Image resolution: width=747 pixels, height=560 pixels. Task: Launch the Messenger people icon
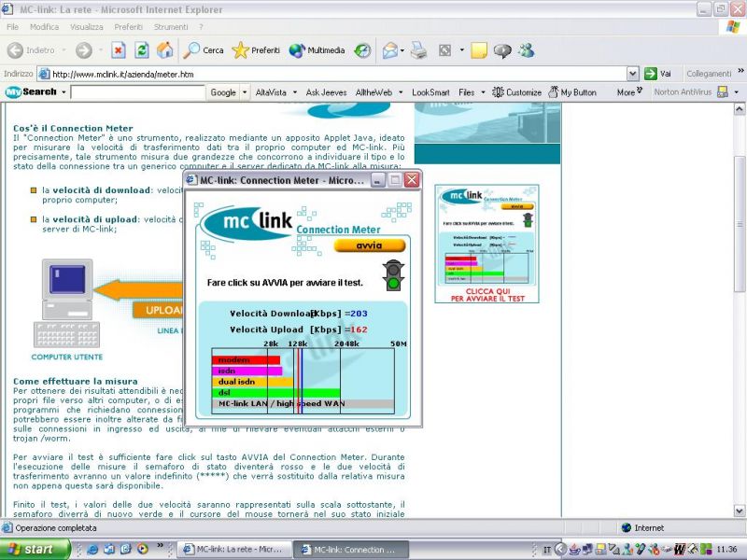pos(527,50)
